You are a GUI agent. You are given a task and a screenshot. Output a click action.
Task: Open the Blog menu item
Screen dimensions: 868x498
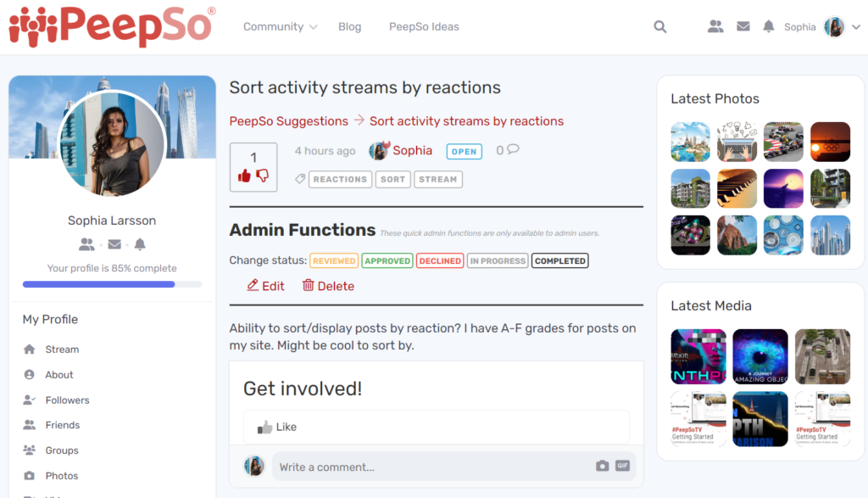point(350,26)
